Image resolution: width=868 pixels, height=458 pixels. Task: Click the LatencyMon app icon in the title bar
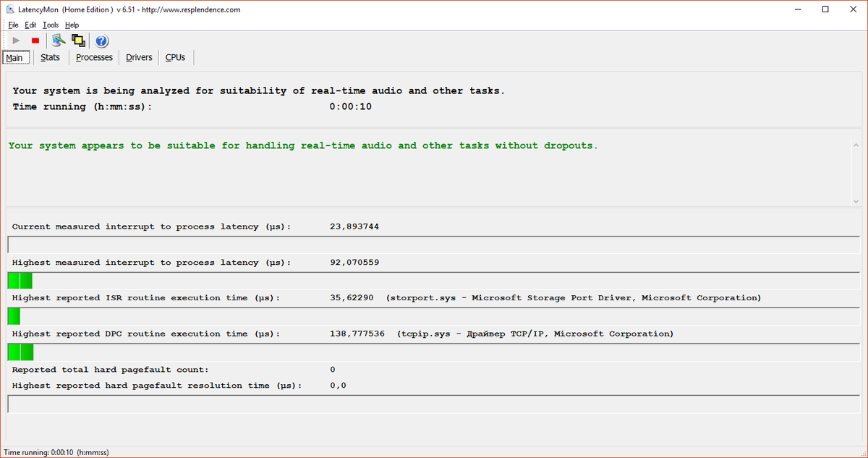click(x=11, y=9)
